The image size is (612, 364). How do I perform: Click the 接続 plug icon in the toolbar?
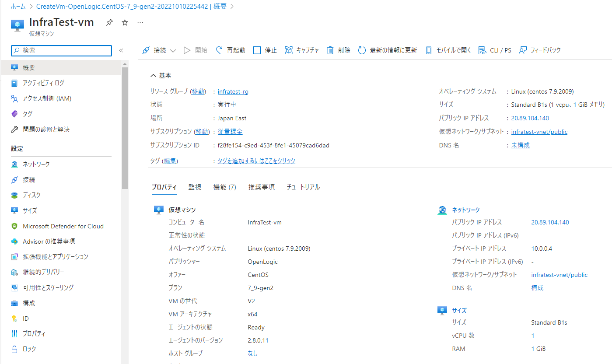point(147,50)
